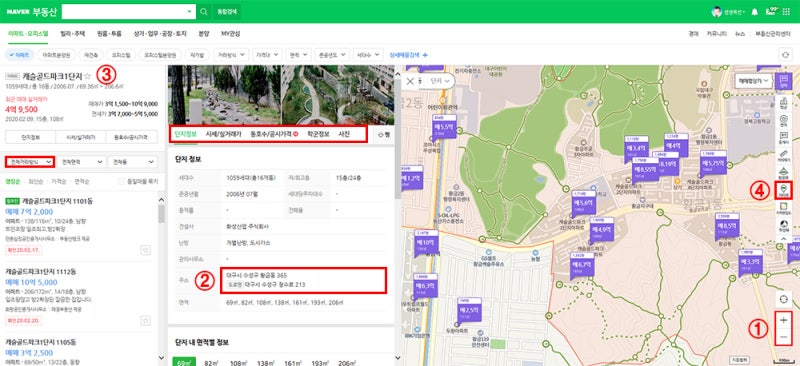Toggle the 아파트분양권 filter chip

point(57,55)
